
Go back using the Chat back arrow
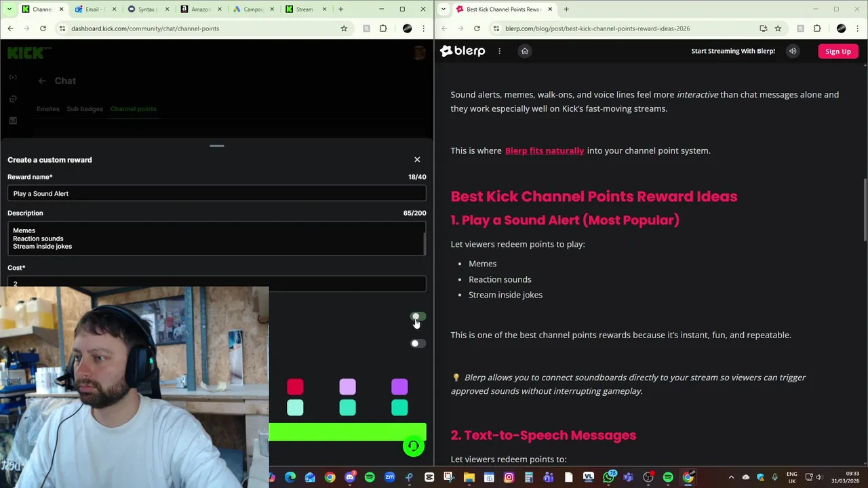pos(42,81)
